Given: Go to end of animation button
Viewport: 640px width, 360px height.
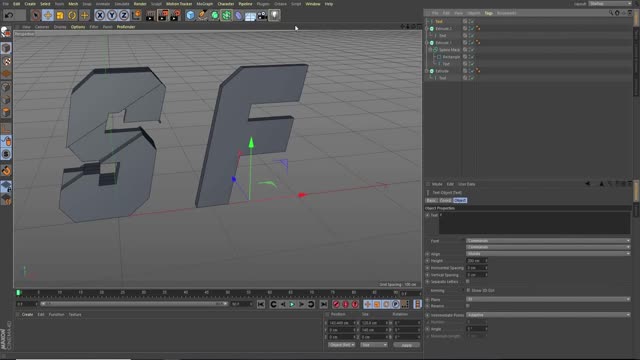Looking at the screenshot, I should pos(324,304).
